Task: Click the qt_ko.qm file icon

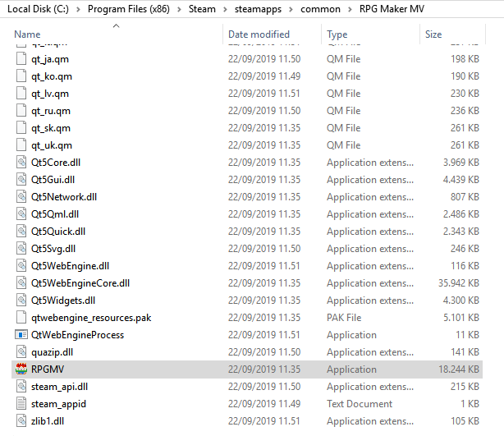Action: 21,76
